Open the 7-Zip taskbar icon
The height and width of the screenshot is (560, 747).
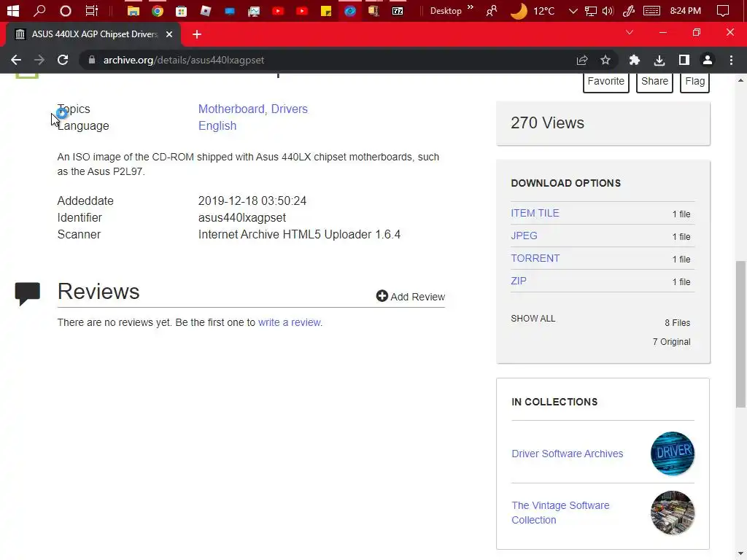click(398, 10)
